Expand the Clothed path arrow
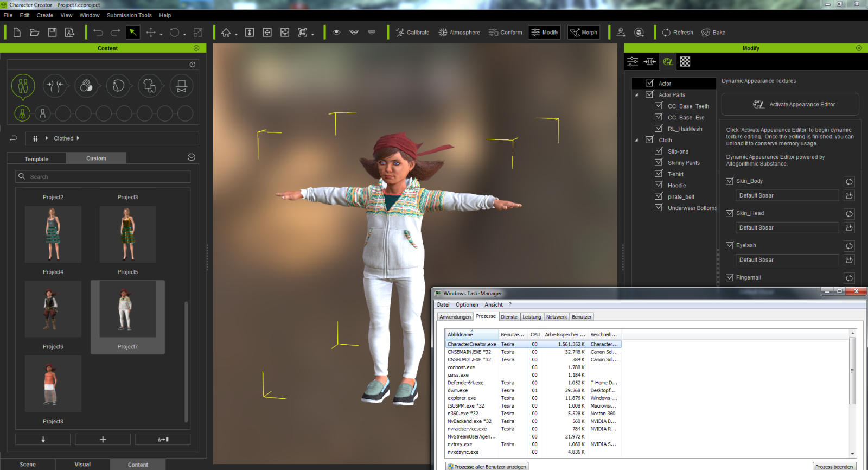 [78, 138]
